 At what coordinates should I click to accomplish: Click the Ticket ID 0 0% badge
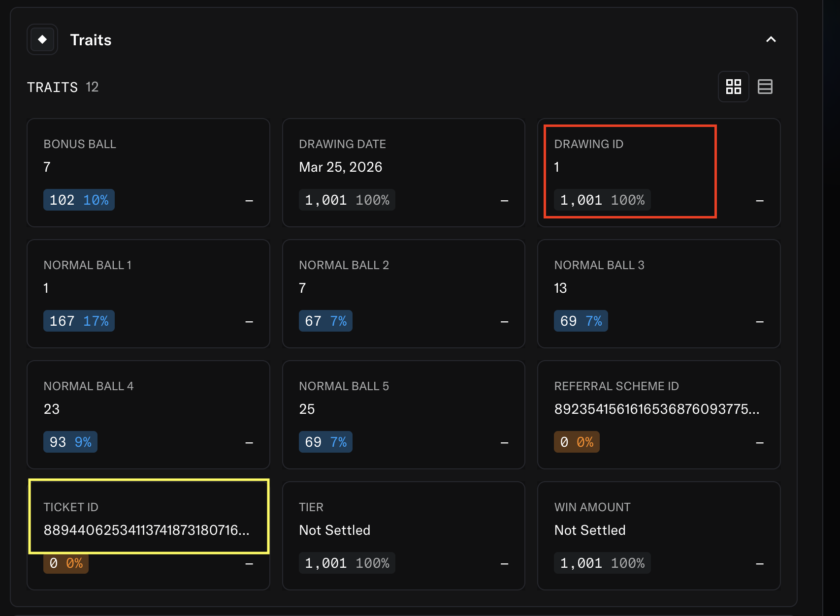(x=66, y=563)
